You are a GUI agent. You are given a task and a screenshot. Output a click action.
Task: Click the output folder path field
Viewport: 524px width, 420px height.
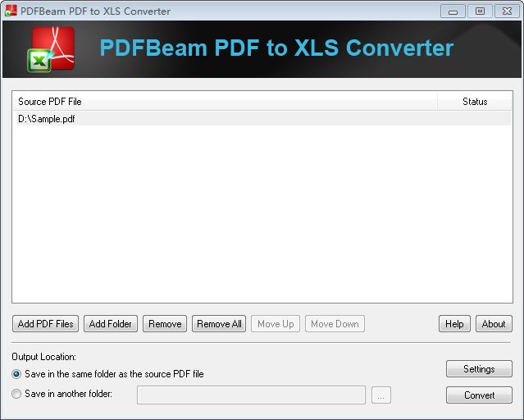pos(251,395)
